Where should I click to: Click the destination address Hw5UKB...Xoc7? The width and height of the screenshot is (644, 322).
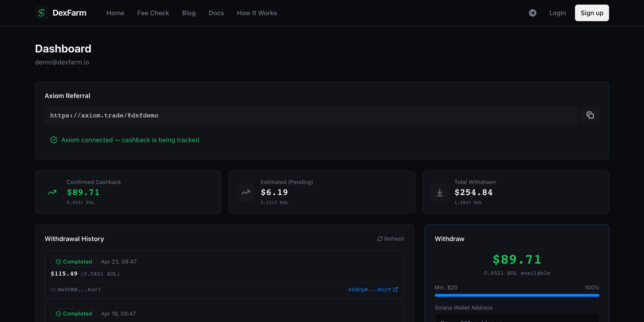(79, 290)
